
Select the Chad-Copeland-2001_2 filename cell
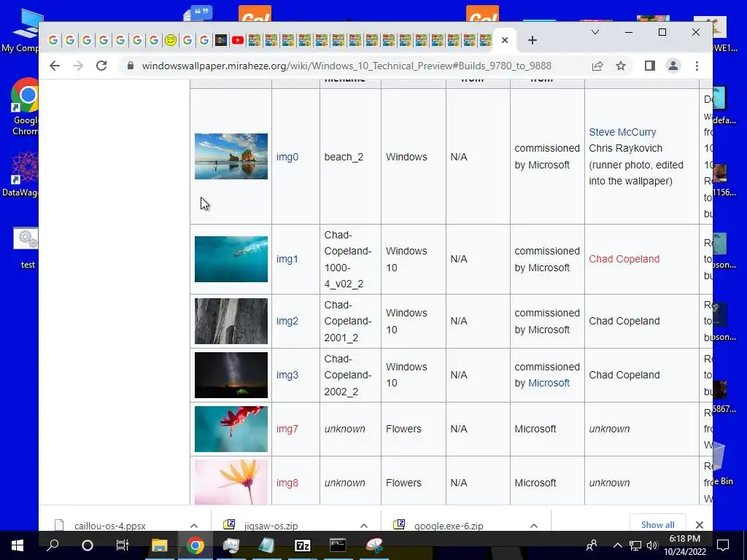point(350,321)
